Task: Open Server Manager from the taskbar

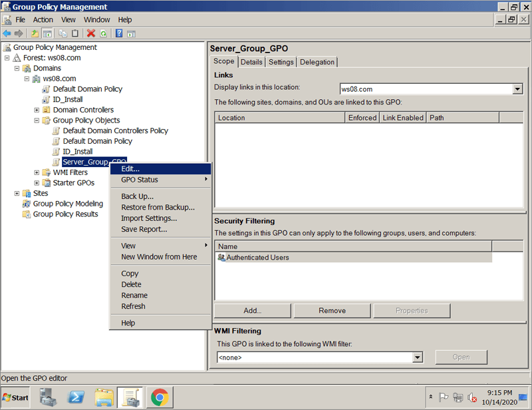Action: pyautogui.click(x=48, y=397)
